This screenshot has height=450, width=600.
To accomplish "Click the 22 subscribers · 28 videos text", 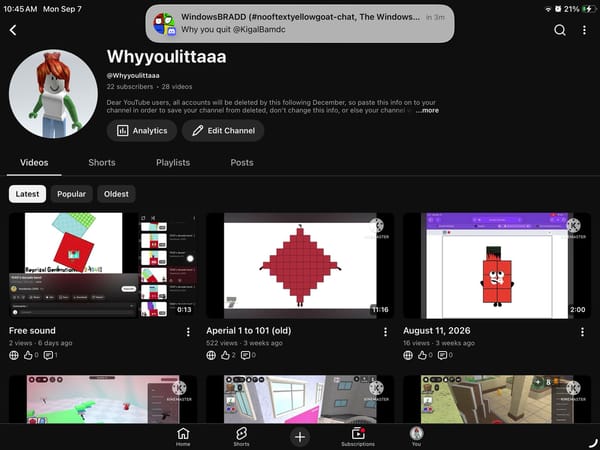I will click(x=149, y=86).
